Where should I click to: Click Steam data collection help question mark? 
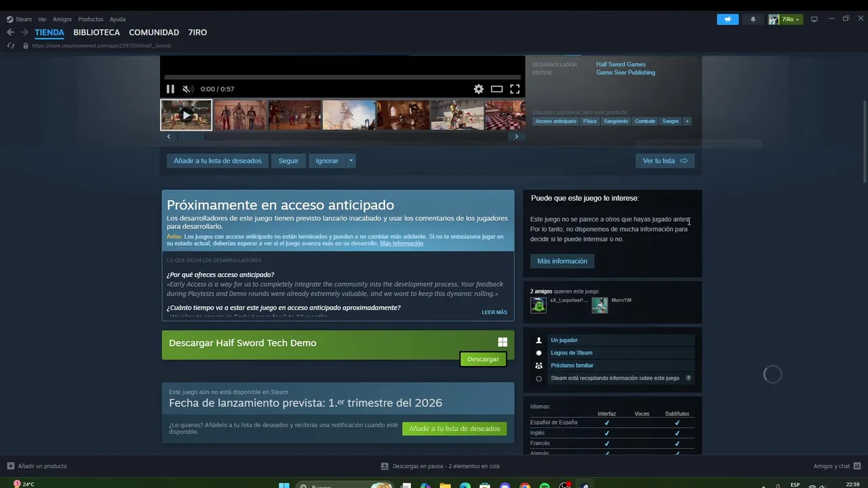point(688,378)
